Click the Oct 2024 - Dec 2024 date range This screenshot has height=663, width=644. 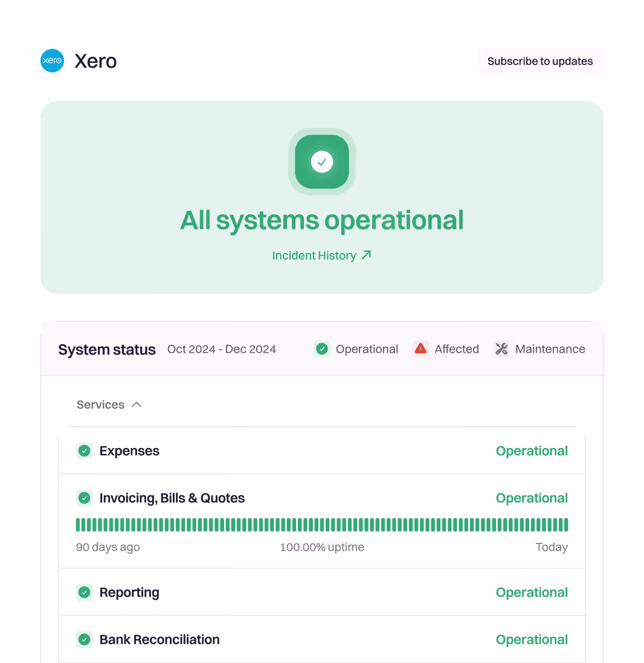point(222,349)
